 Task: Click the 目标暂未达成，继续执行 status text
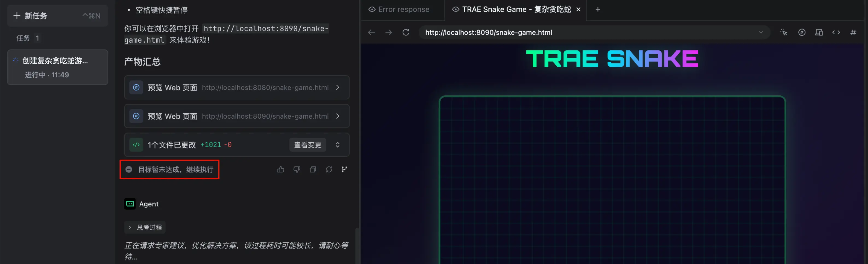point(176,169)
